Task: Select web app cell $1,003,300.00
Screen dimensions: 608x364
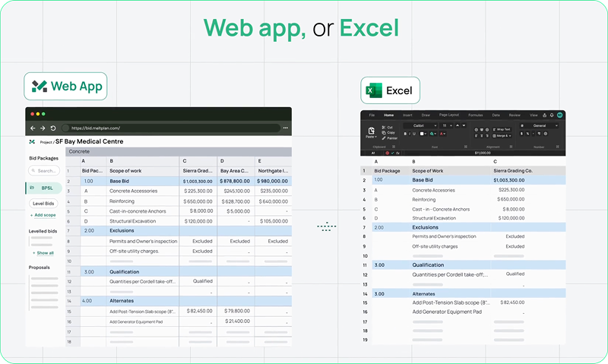Action: click(198, 181)
